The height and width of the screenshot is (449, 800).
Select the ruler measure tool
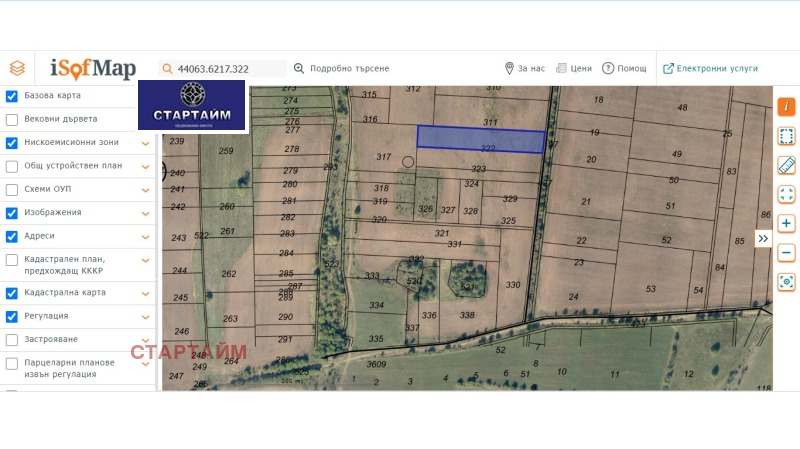point(786,165)
